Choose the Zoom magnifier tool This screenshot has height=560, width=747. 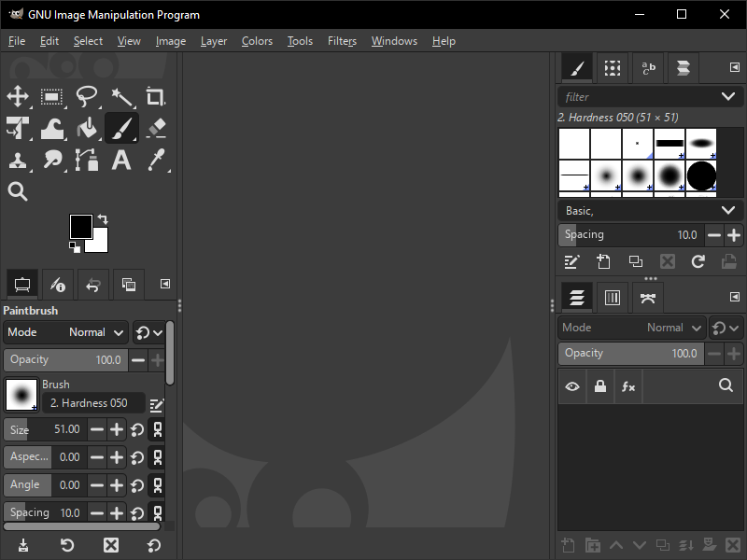(x=18, y=191)
